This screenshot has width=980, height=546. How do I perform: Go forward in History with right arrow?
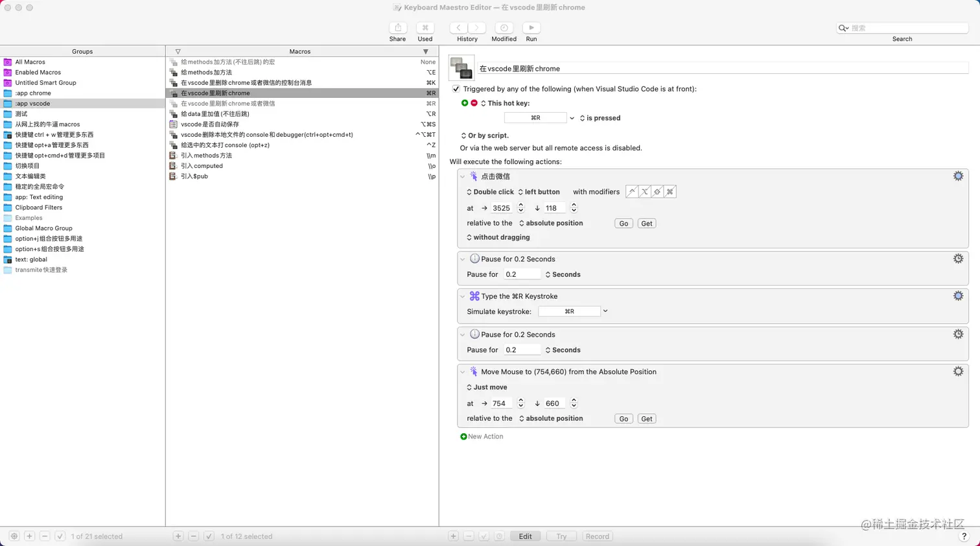476,28
